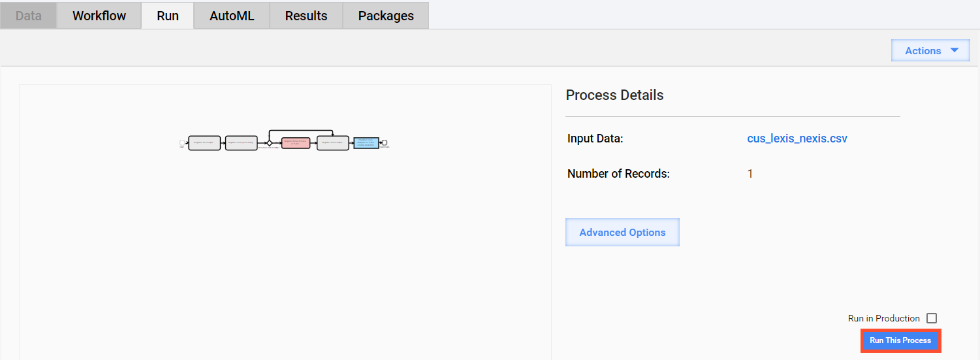980x360 pixels.
Task: Open the Packages tab
Action: (x=386, y=16)
